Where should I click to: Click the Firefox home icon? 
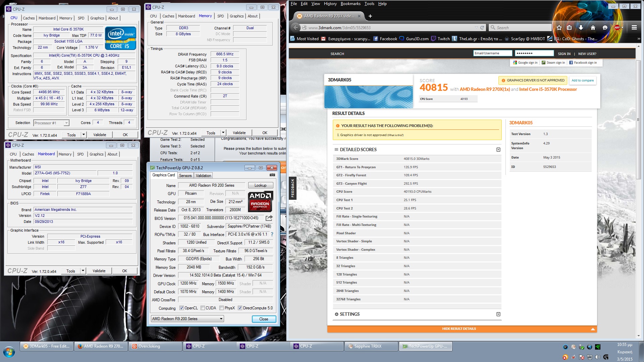[593, 27]
